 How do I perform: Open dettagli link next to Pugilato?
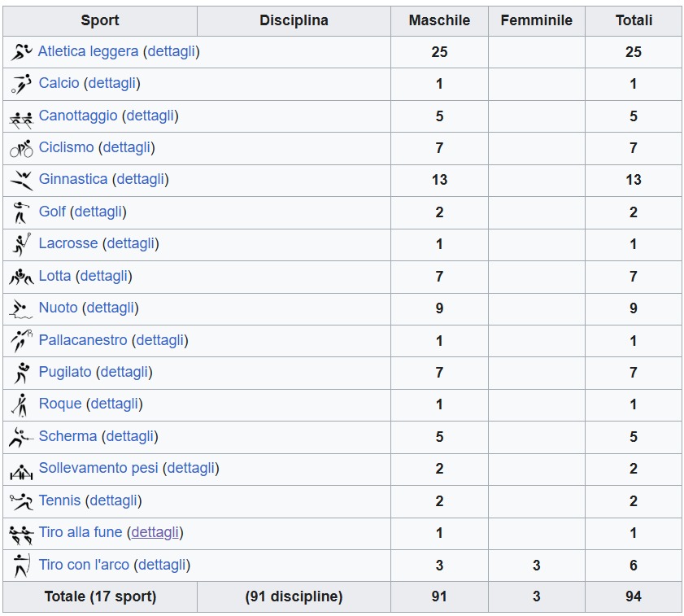point(124,372)
